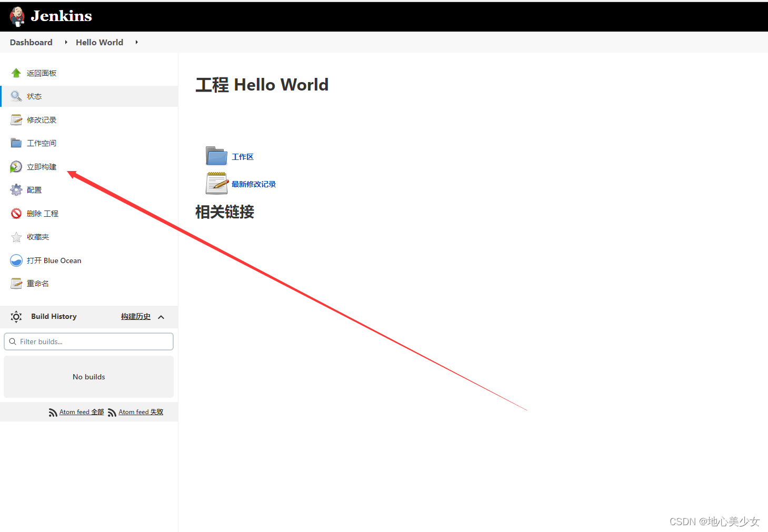Screen dimensions: 768x532
Task: Open the 构建历史 trend link
Action: (136, 316)
